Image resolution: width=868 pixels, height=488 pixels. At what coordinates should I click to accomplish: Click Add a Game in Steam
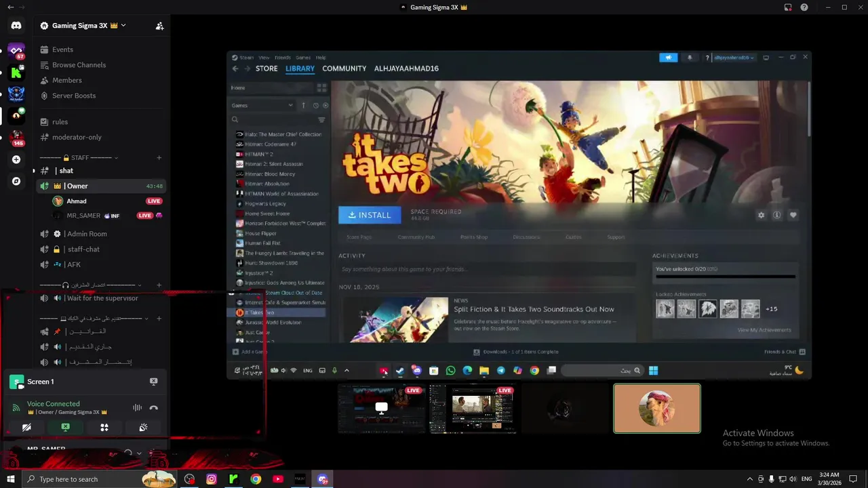(x=250, y=352)
